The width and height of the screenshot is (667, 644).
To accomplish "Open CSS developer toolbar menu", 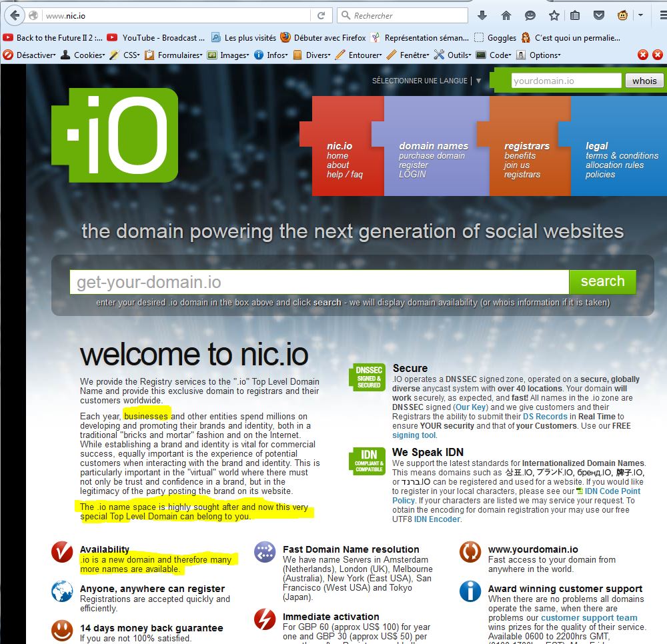I will click(125, 55).
